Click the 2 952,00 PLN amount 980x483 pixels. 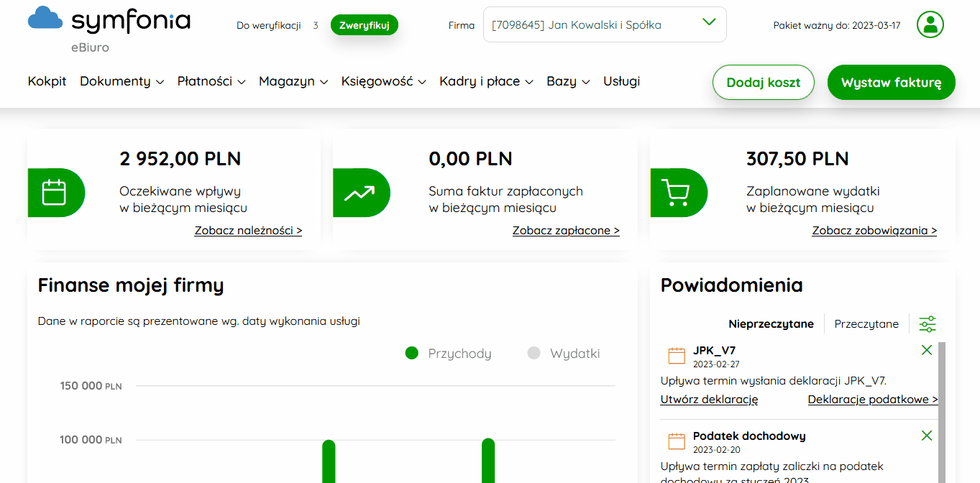click(x=180, y=158)
